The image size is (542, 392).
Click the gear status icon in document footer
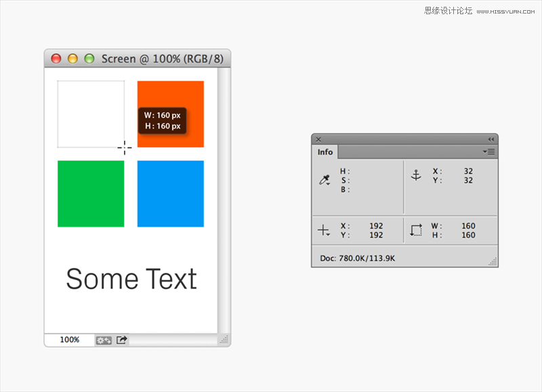(104, 341)
